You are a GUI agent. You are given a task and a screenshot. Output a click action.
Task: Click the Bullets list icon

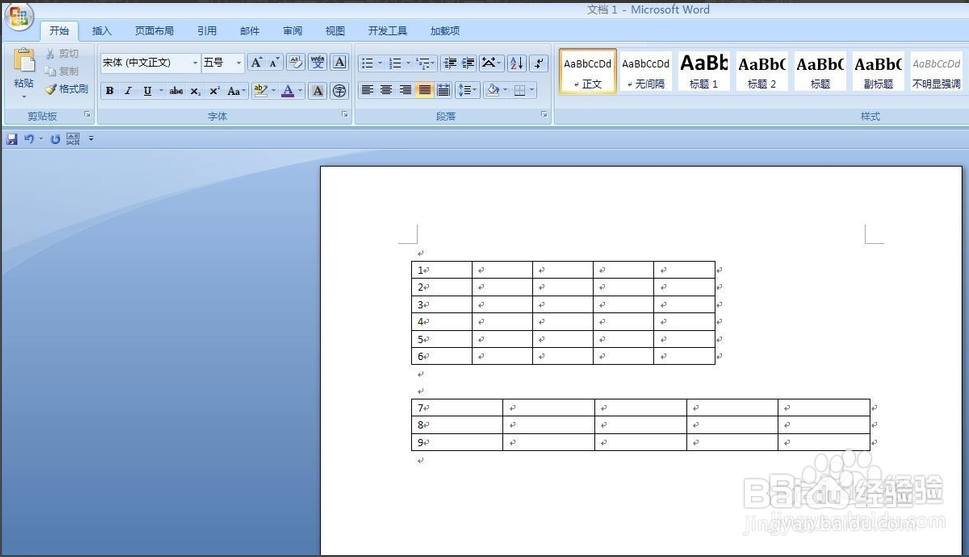coord(367,63)
